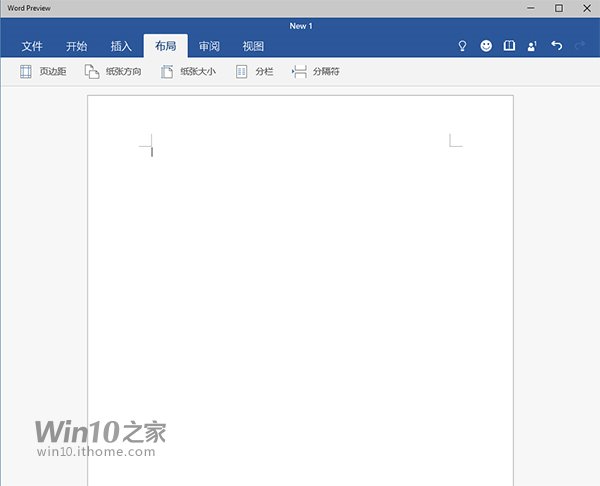This screenshot has width=600, height=486.
Task: Open the 分栏 columns option
Action: pyautogui.click(x=264, y=72)
